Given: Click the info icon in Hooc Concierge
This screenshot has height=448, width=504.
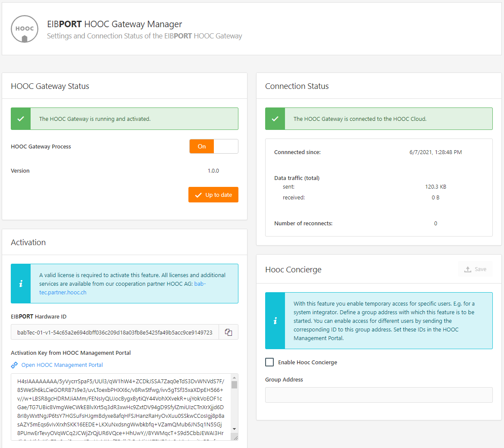Looking at the screenshot, I should pos(275,321).
